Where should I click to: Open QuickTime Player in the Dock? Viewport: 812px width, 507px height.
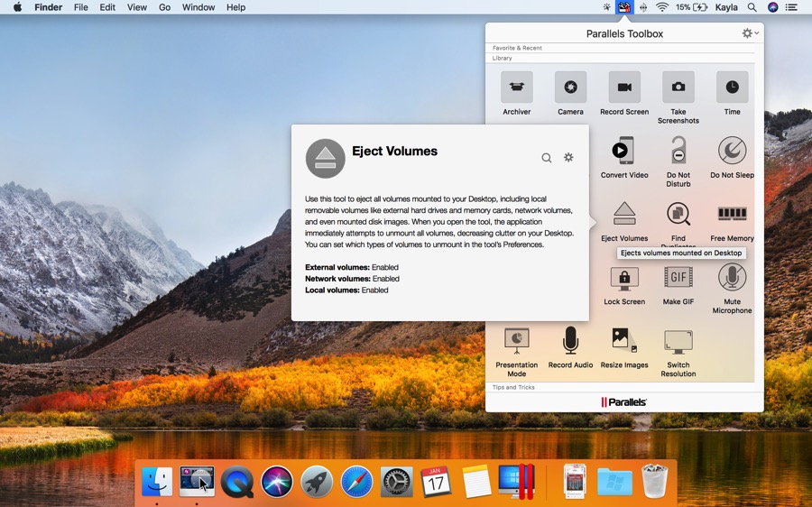click(x=237, y=482)
